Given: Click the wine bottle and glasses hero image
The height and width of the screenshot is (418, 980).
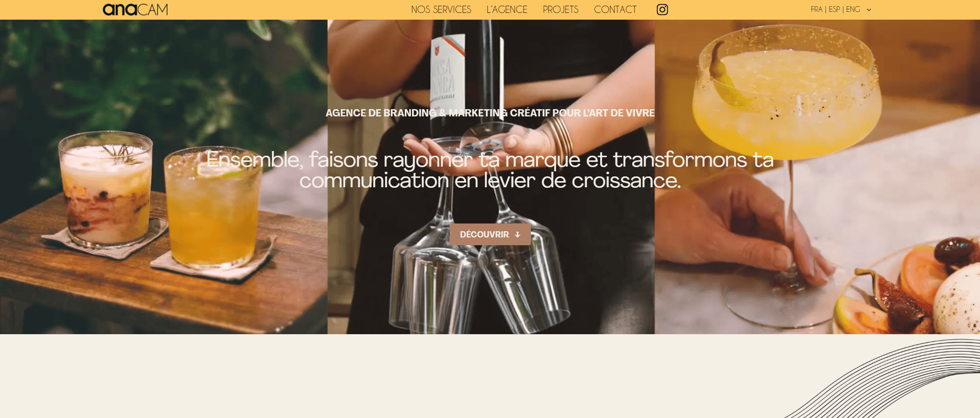Looking at the screenshot, I should (491, 177).
